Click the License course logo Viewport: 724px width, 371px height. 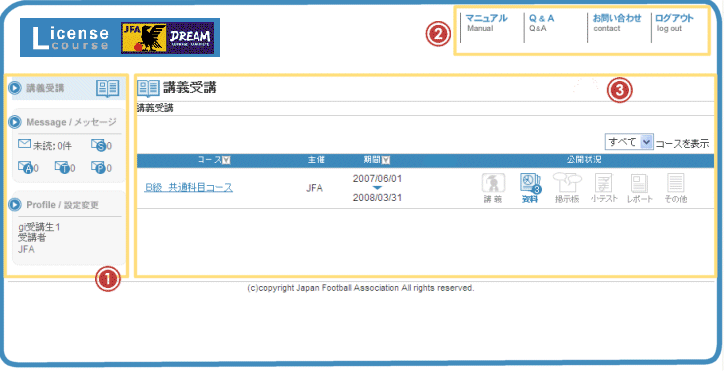[71, 37]
